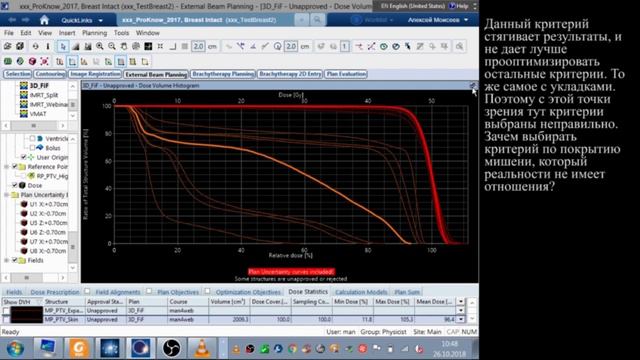This screenshot has height=360, width=640.
Task: Click the black color swatch of MP_PTV_Expa row
Action: tap(27, 311)
